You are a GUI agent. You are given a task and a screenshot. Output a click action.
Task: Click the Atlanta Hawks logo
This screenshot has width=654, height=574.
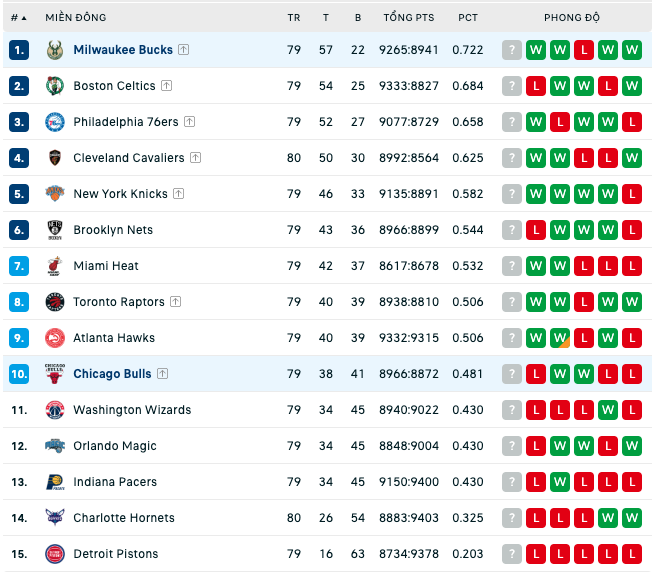click(x=55, y=338)
